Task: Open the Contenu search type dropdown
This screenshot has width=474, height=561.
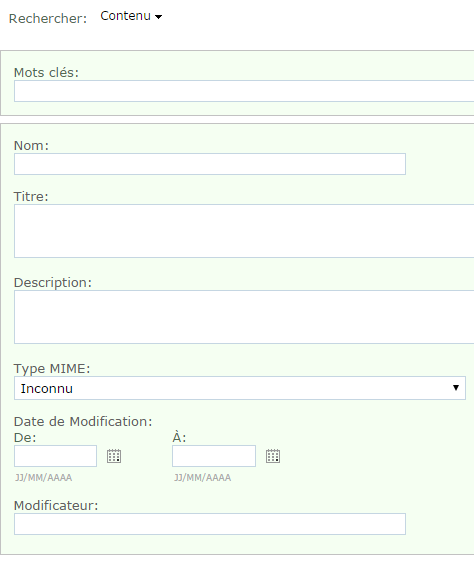Action: (131, 16)
